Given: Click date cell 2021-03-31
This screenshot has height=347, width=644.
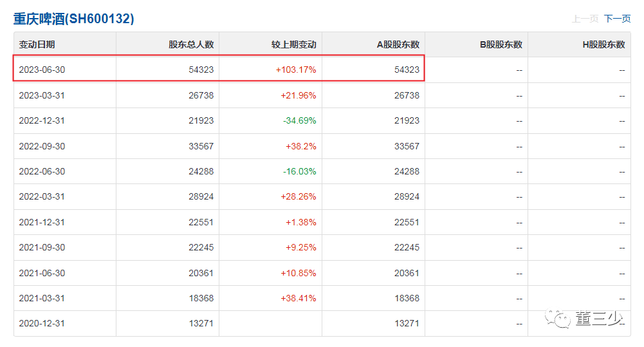Looking at the screenshot, I should 42,299.
